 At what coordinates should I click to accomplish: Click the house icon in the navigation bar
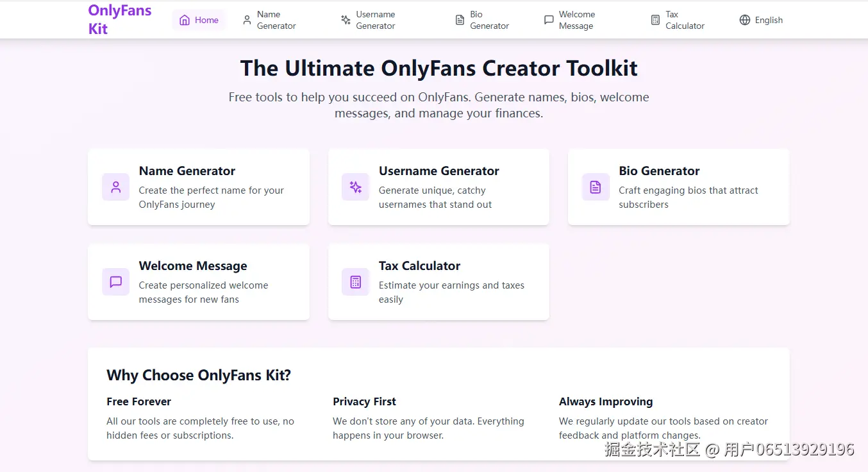[x=185, y=20]
